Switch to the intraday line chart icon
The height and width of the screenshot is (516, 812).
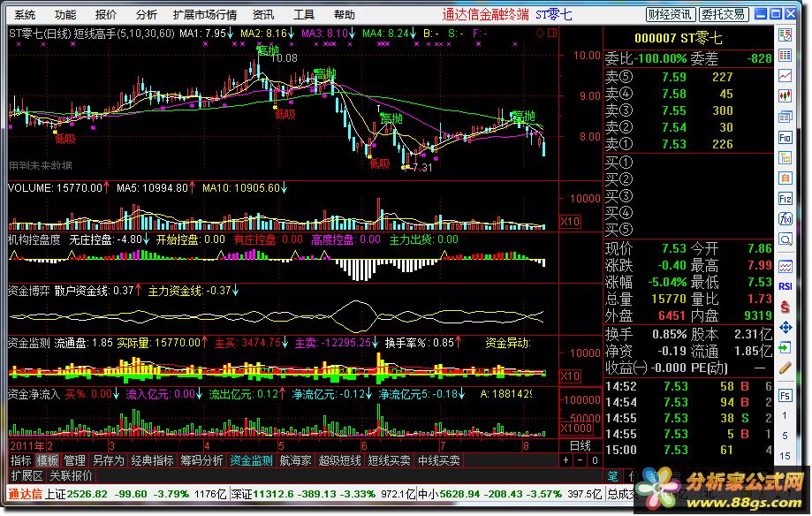tap(785, 76)
